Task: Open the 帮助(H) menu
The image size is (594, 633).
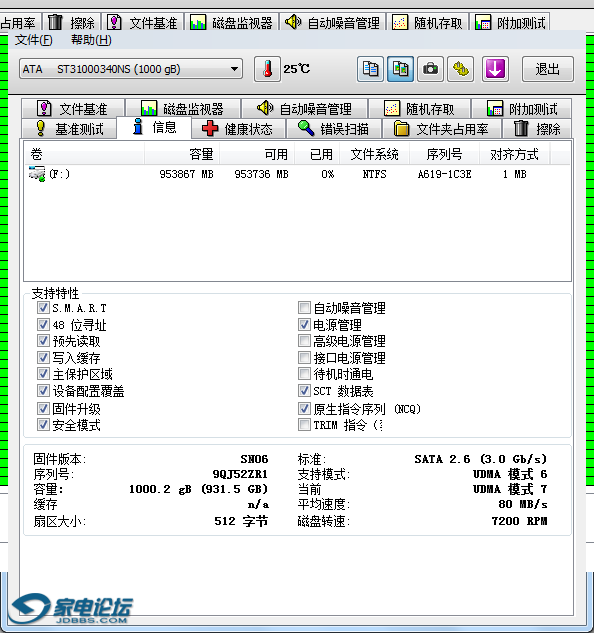Action: click(91, 40)
